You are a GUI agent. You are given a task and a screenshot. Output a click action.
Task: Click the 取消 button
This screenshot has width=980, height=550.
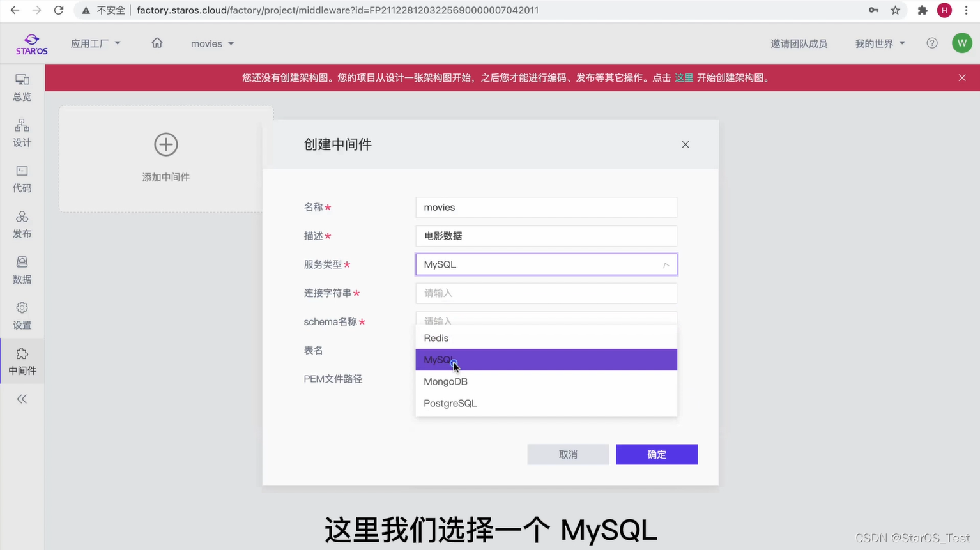tap(568, 454)
